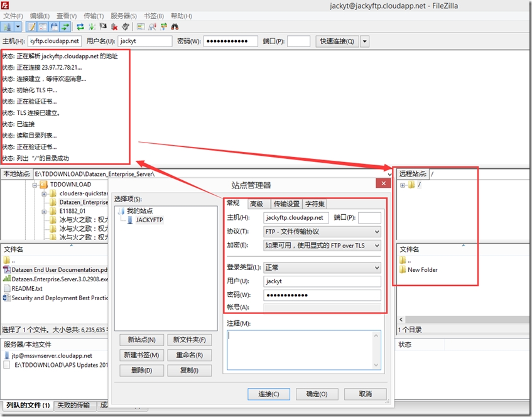Click the binoculars file search icon
Screen dimensions: 532x417
click(175, 27)
